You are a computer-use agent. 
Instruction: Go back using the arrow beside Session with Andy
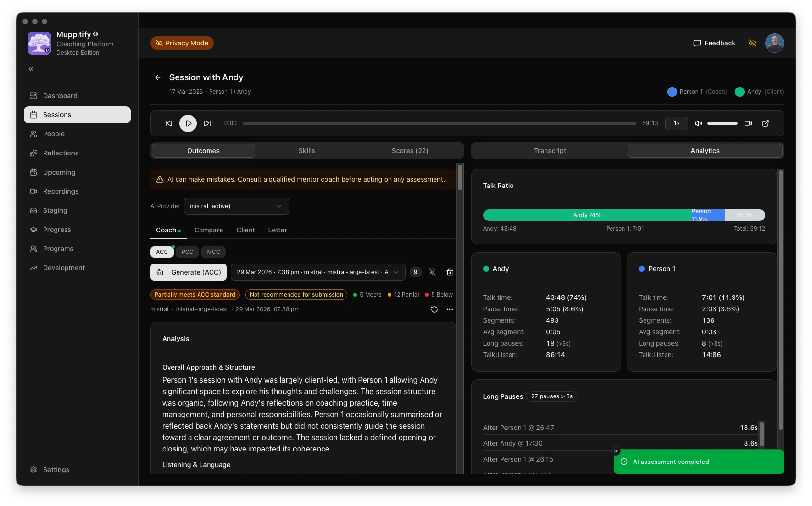pyautogui.click(x=158, y=77)
